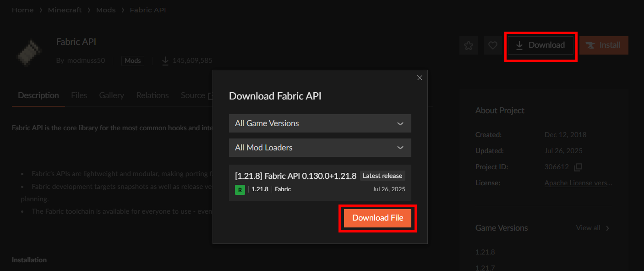Click the chevron next to View all
Viewport: 644px width, 271px height.
[x=607, y=228]
